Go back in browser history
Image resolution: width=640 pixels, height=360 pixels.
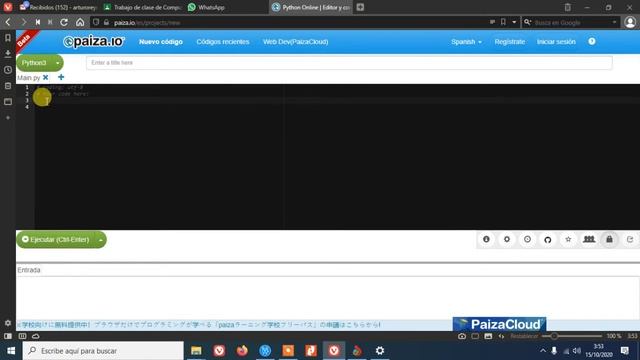tap(8, 22)
